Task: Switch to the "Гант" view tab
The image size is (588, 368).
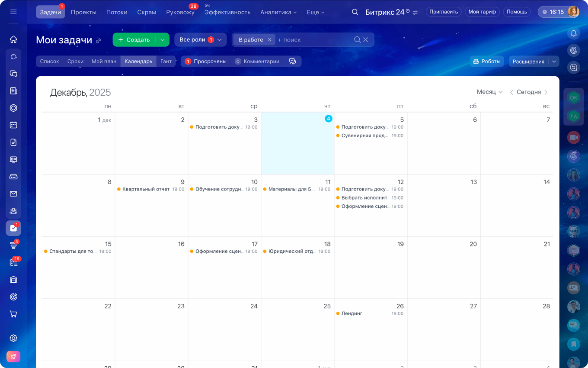Action: pos(166,61)
